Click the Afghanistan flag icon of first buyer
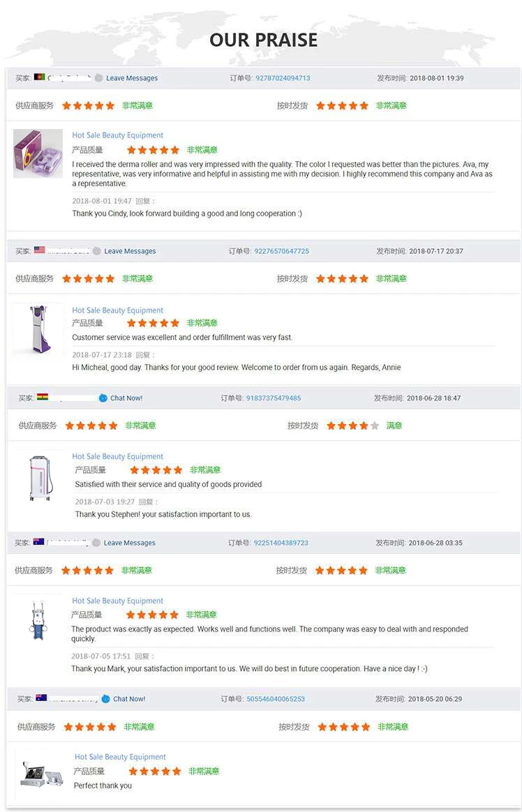The image size is (522, 812). pyautogui.click(x=39, y=77)
